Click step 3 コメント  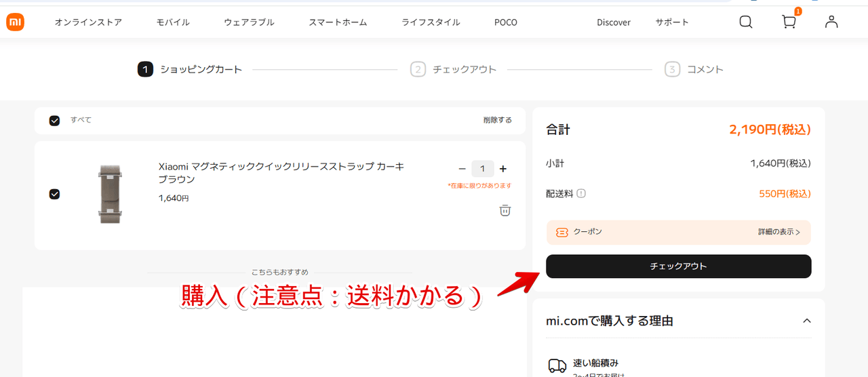(x=694, y=69)
